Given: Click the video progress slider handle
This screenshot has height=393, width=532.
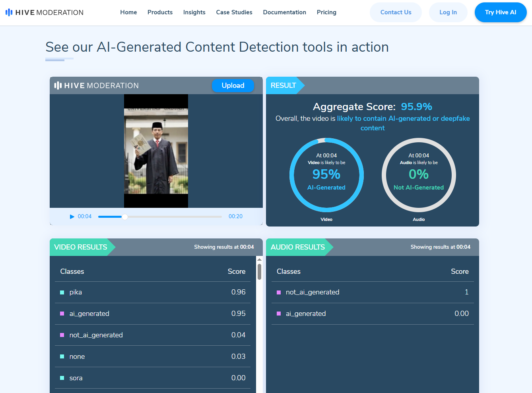Looking at the screenshot, I should click(x=125, y=217).
